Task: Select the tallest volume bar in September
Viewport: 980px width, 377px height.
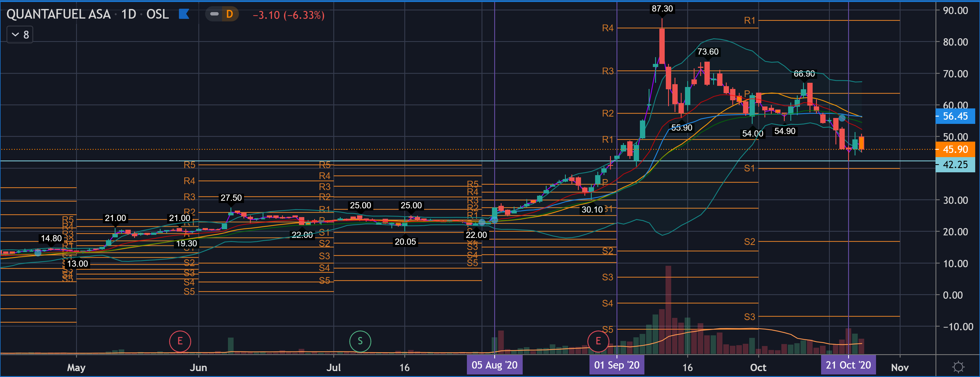Action: coord(668,310)
